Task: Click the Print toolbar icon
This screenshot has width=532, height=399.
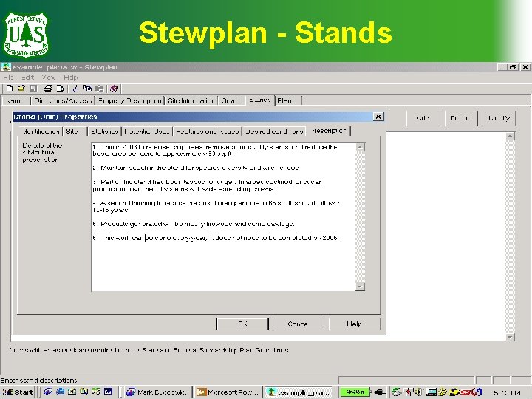Action: click(x=48, y=89)
